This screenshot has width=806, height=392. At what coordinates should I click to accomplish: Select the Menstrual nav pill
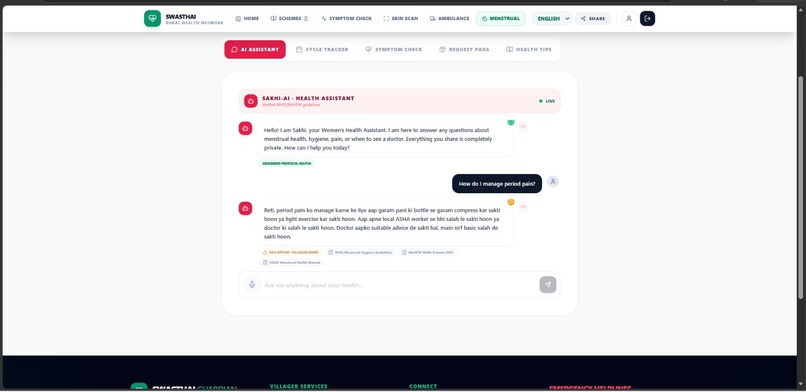coord(501,18)
